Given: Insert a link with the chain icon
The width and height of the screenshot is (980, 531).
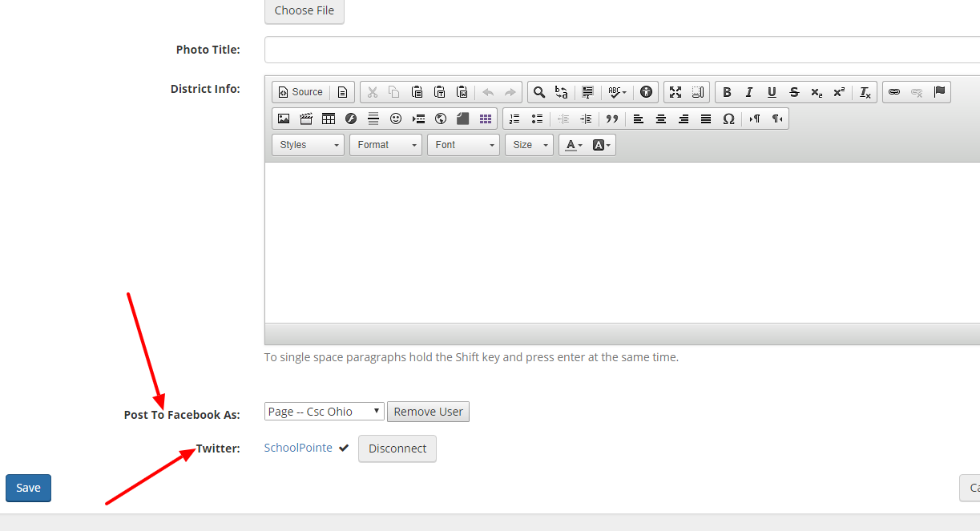Looking at the screenshot, I should tap(894, 92).
